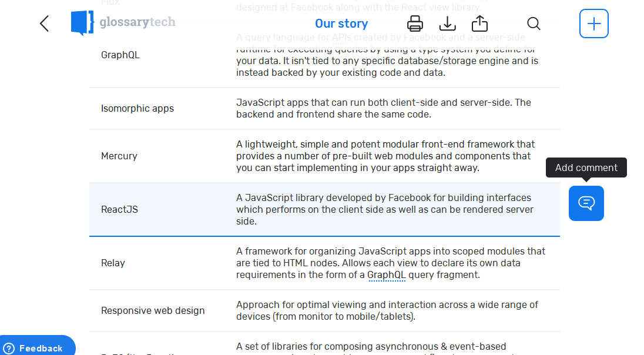
Task: Click the Isomorphic apps definition text
Action: click(x=384, y=109)
